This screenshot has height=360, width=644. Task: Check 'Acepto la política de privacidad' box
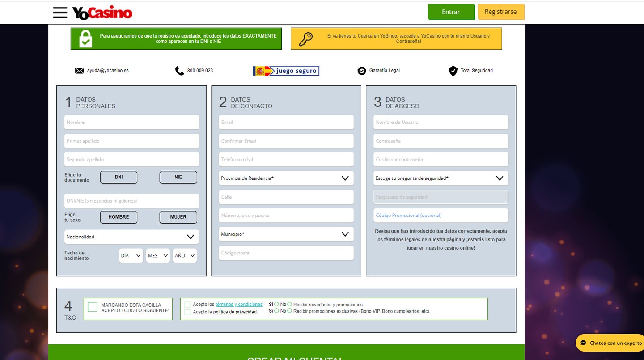pos(187,312)
